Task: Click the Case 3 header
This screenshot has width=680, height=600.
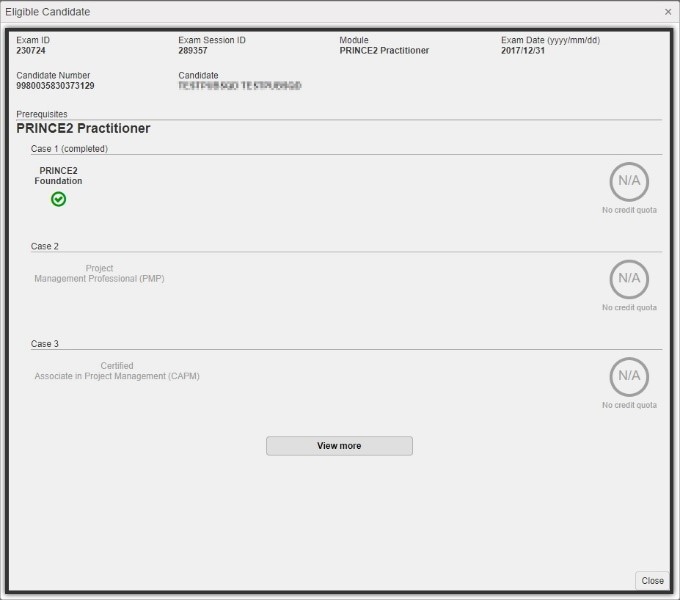Action: [x=45, y=344]
